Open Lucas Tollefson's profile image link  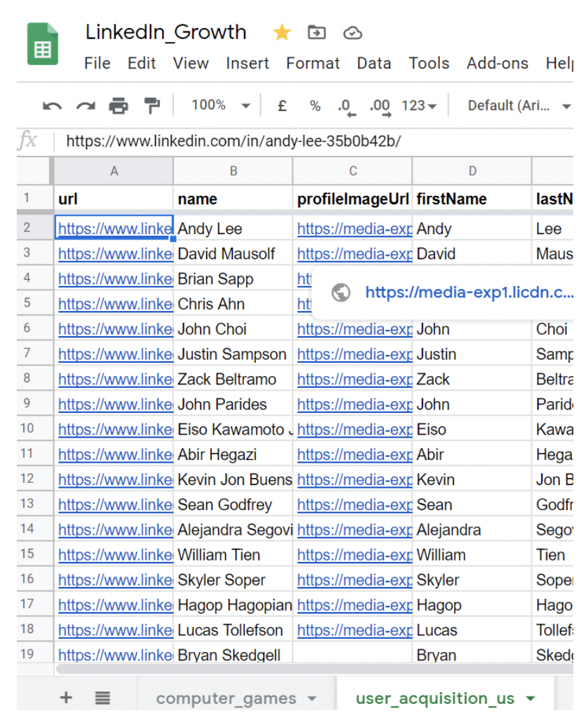click(x=354, y=630)
